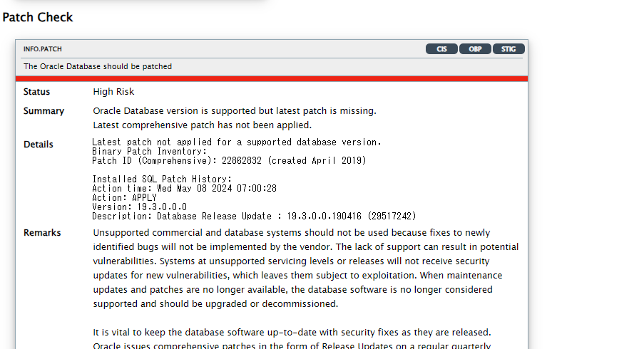Click the red severity bar

tap(272, 78)
